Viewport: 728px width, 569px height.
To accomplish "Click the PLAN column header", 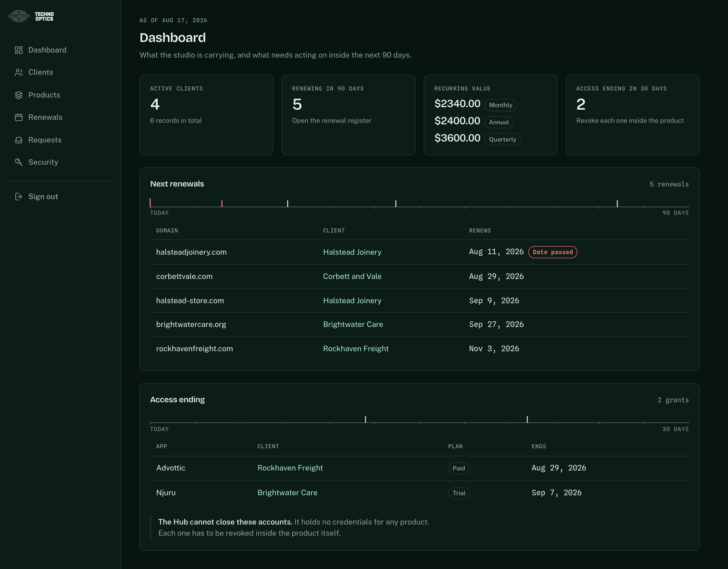I will [455, 446].
